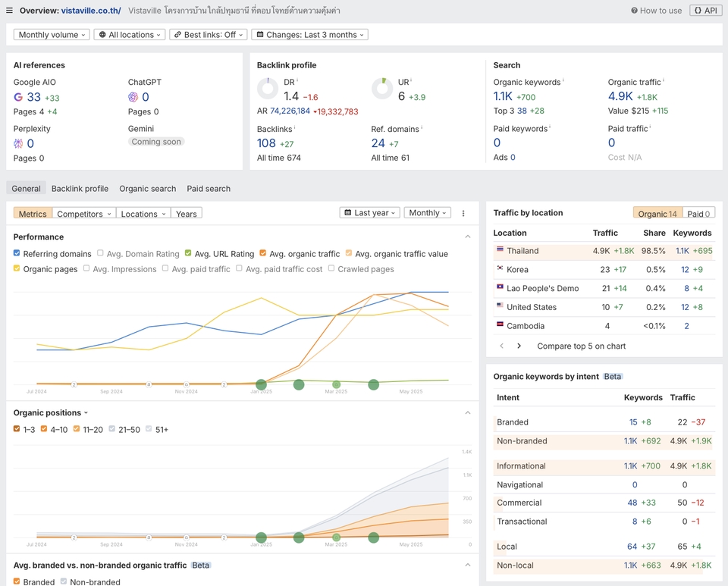Image resolution: width=728 pixels, height=586 pixels.
Task: Switch to the Paid search tab
Action: (209, 188)
